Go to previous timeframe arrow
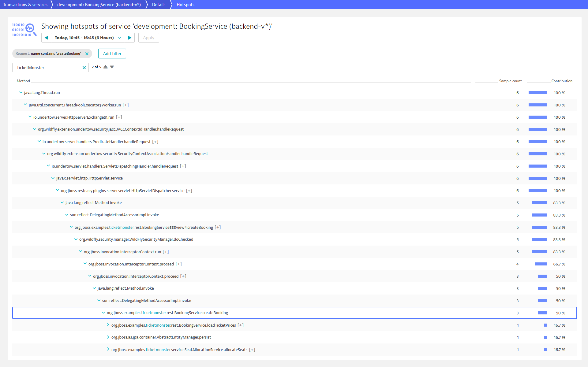 click(x=46, y=38)
